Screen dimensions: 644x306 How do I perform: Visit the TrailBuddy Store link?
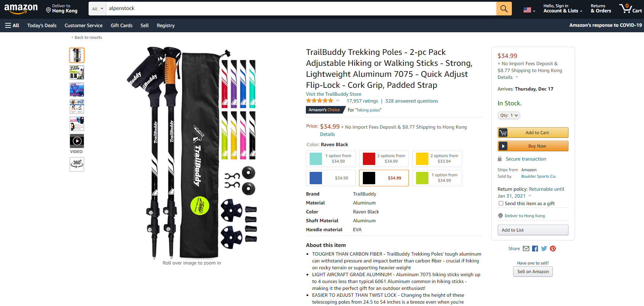(334, 94)
